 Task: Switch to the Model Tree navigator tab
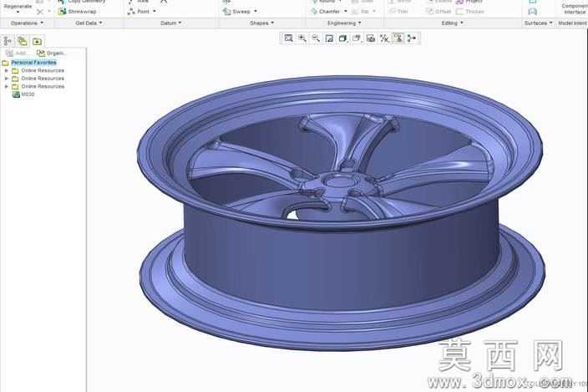[x=8, y=41]
